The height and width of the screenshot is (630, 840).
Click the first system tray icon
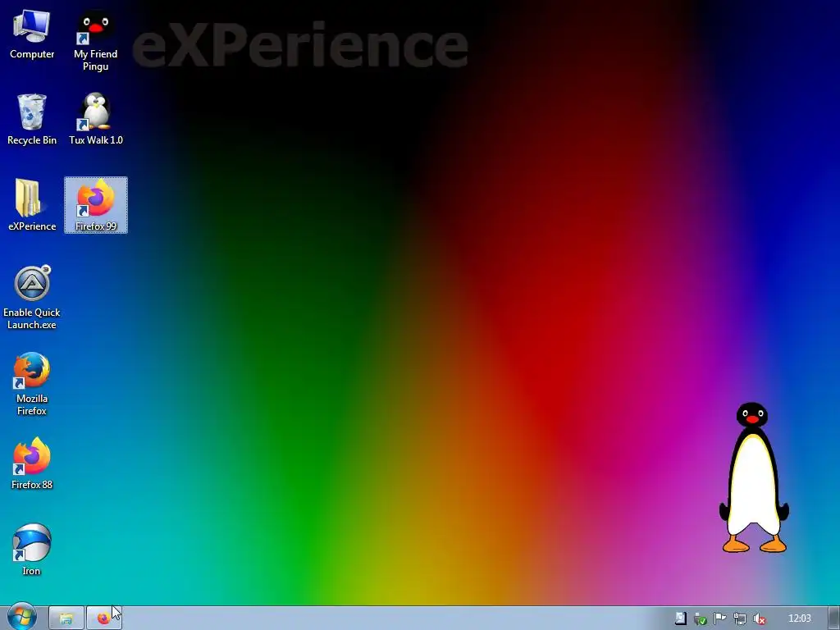click(x=680, y=619)
